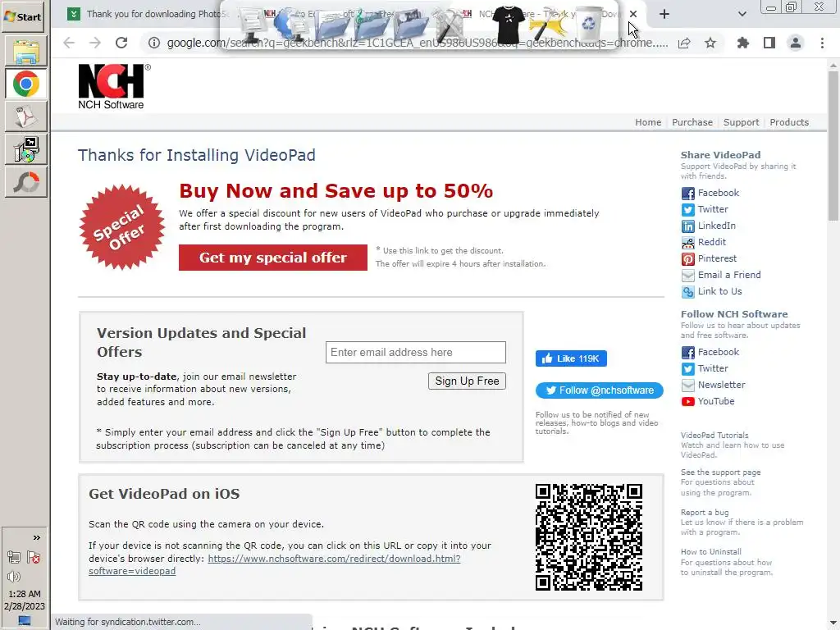
Task: Follow NCH Software on Facebook
Action: pyautogui.click(x=710, y=352)
